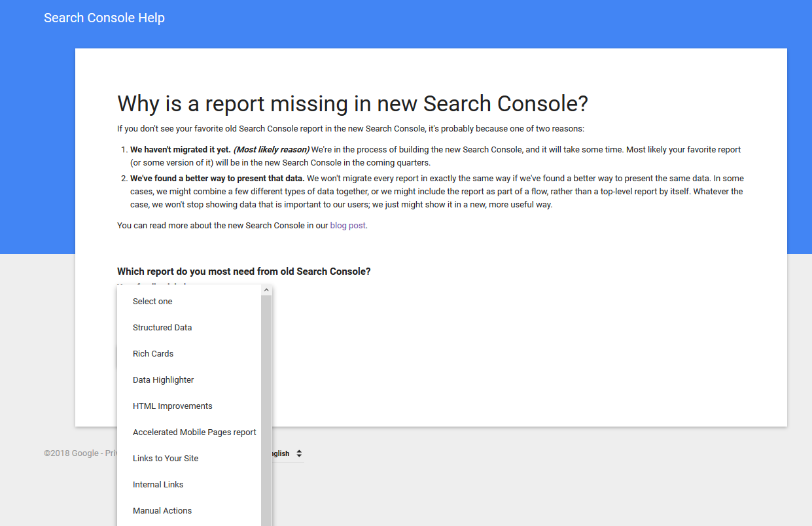Go to Search Console Help home via header
The image size is (812, 526).
[x=104, y=18]
